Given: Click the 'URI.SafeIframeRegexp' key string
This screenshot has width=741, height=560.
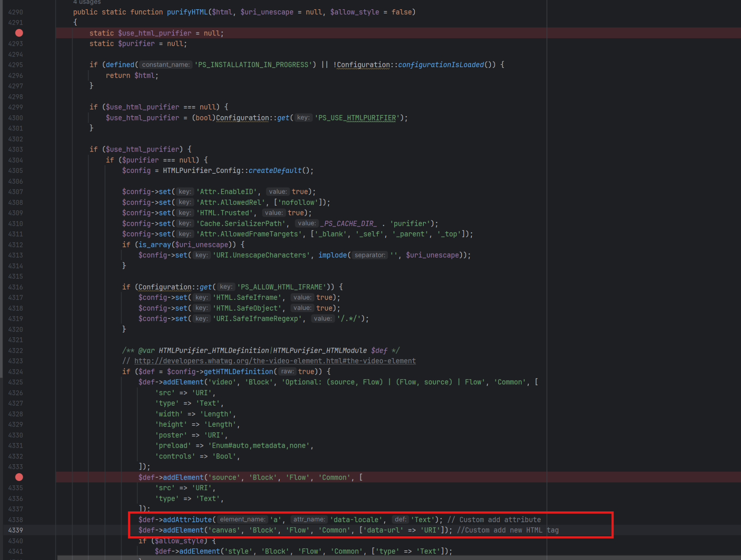Looking at the screenshot, I should point(257,319).
